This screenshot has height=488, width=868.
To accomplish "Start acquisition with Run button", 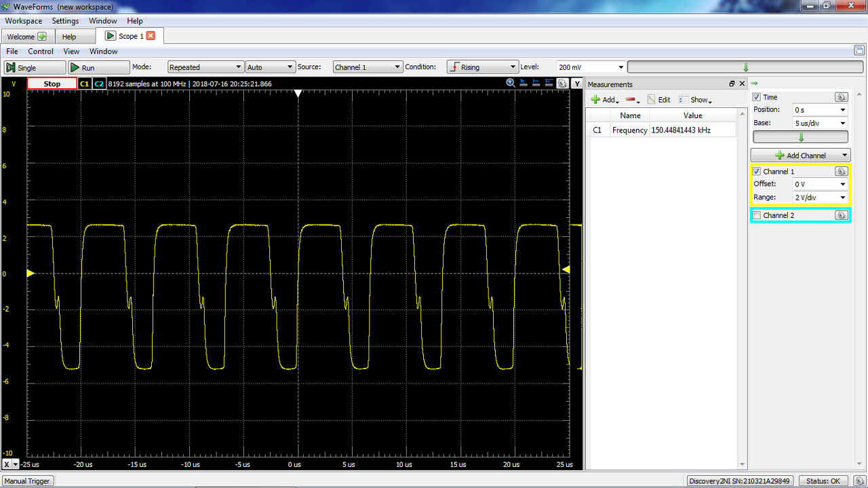I will (x=98, y=67).
